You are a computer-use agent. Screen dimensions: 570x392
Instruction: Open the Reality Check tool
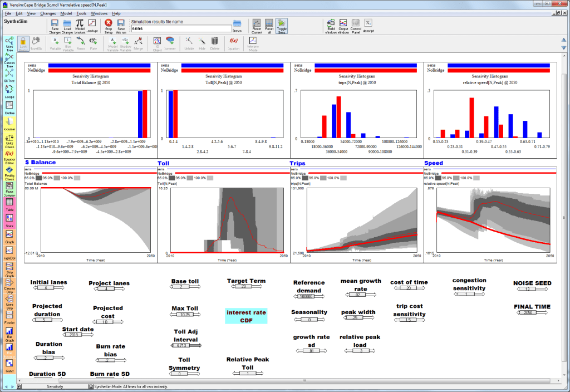coord(9,174)
